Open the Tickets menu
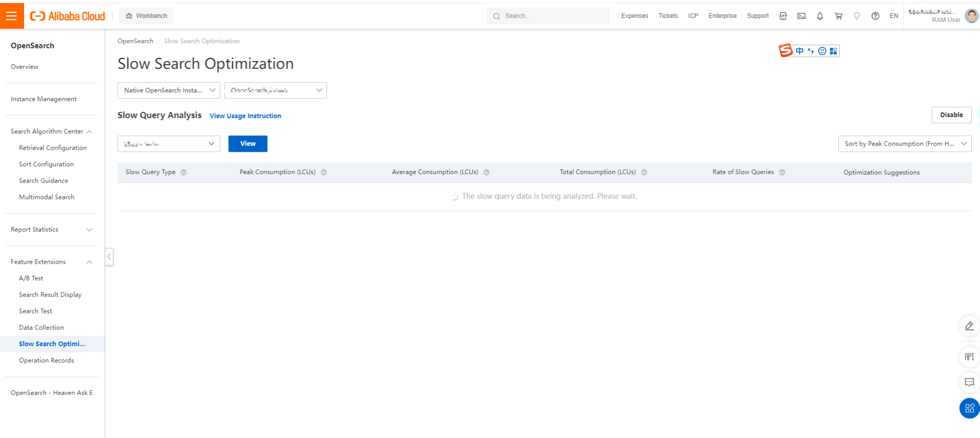Image resolution: width=980 pixels, height=438 pixels. click(668, 16)
